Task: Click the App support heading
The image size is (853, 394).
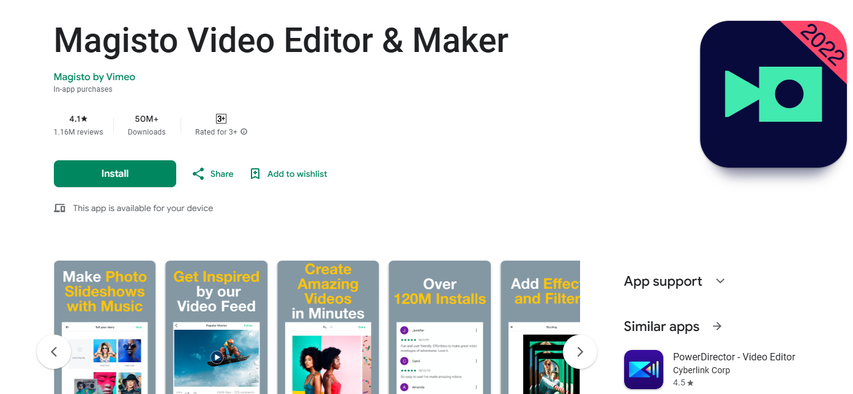Action: click(x=663, y=281)
